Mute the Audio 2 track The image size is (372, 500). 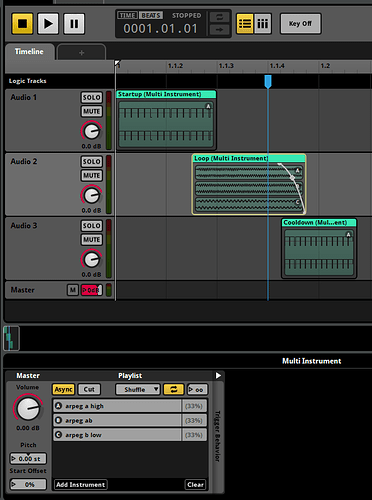tap(92, 175)
